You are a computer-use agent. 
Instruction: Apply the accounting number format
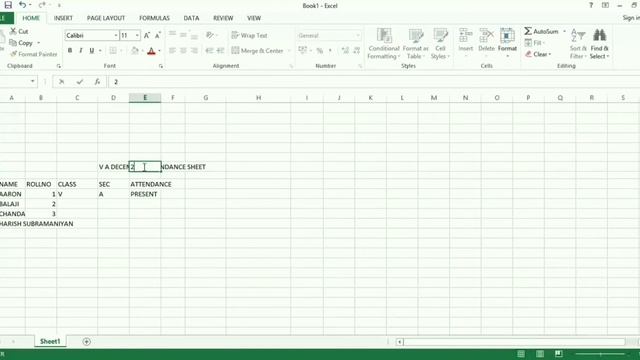click(302, 51)
